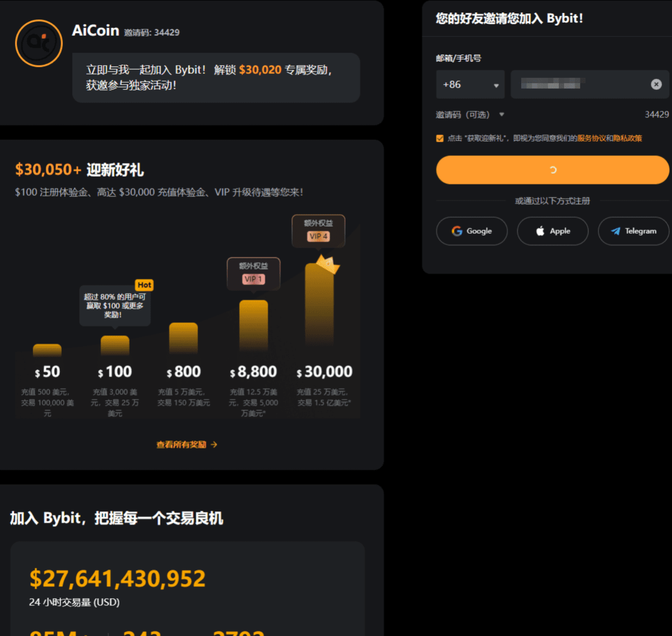Click the $30,020 reward text in the message
The width and height of the screenshot is (672, 636).
(x=260, y=70)
